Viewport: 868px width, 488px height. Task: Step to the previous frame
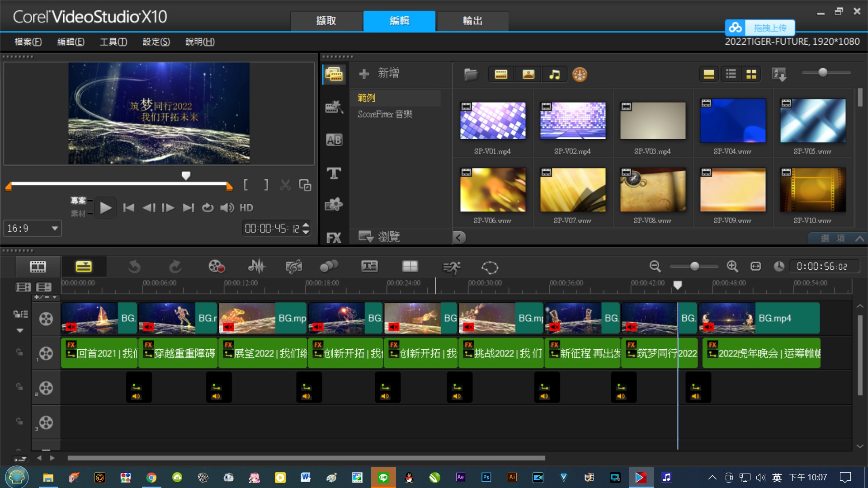(149, 208)
